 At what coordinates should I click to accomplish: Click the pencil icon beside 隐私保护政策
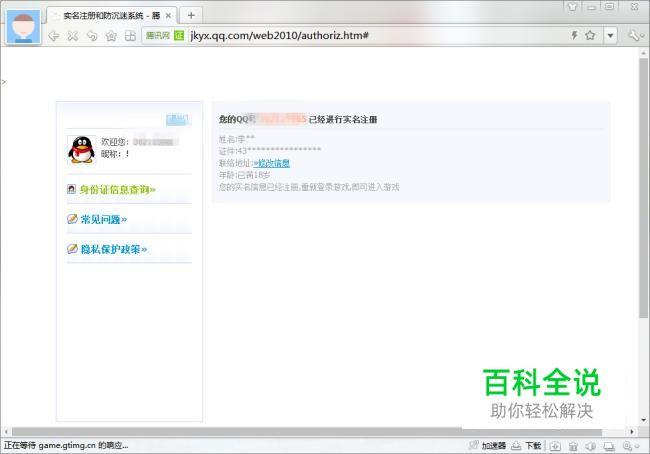(x=72, y=248)
